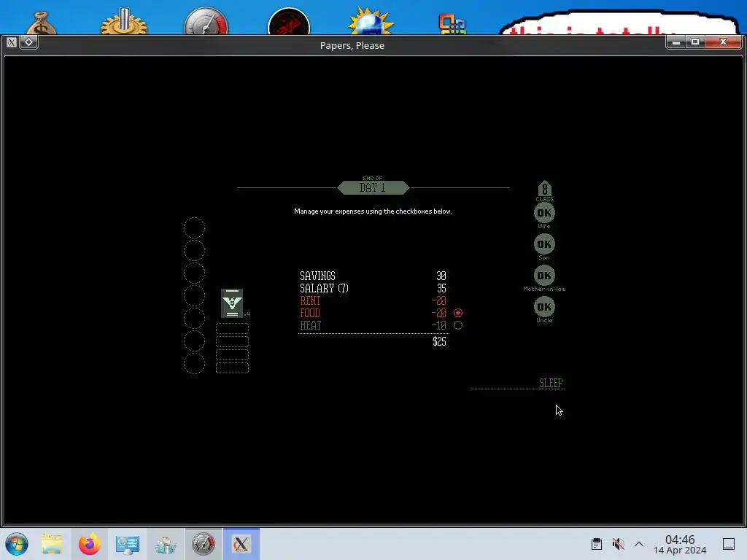Open the Start menu orb
The height and width of the screenshot is (560, 747).
(x=17, y=544)
